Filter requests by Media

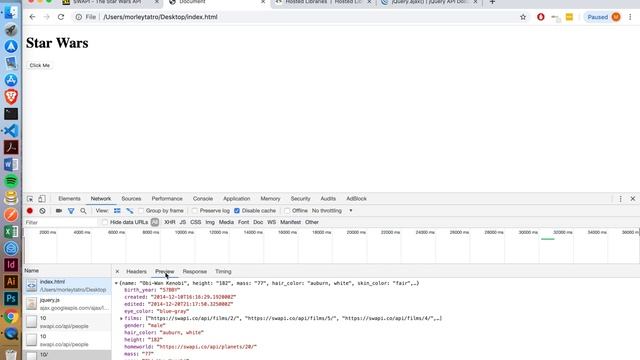(x=226, y=222)
